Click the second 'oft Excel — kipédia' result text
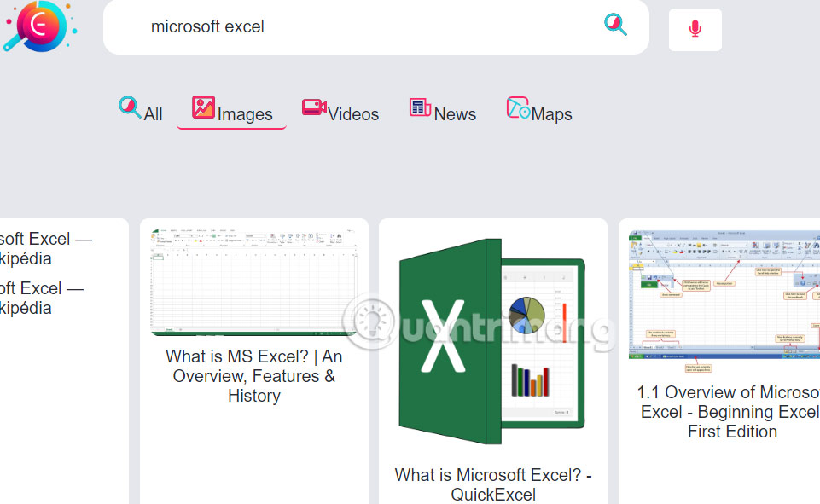820x504 pixels. (41, 298)
